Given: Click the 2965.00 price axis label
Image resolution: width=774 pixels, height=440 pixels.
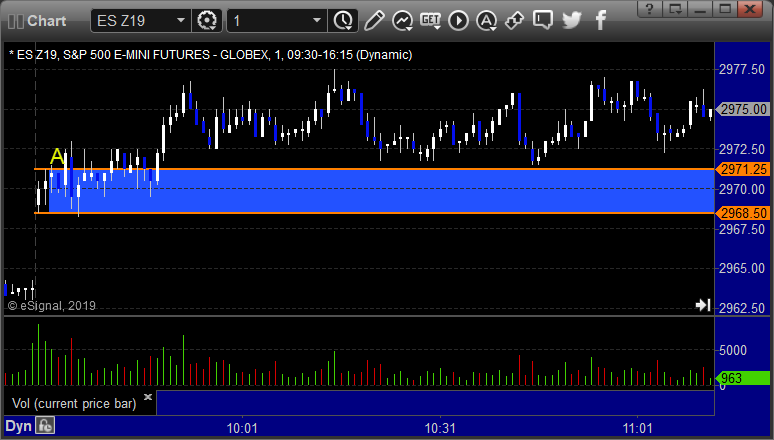Looking at the screenshot, I should (x=742, y=268).
